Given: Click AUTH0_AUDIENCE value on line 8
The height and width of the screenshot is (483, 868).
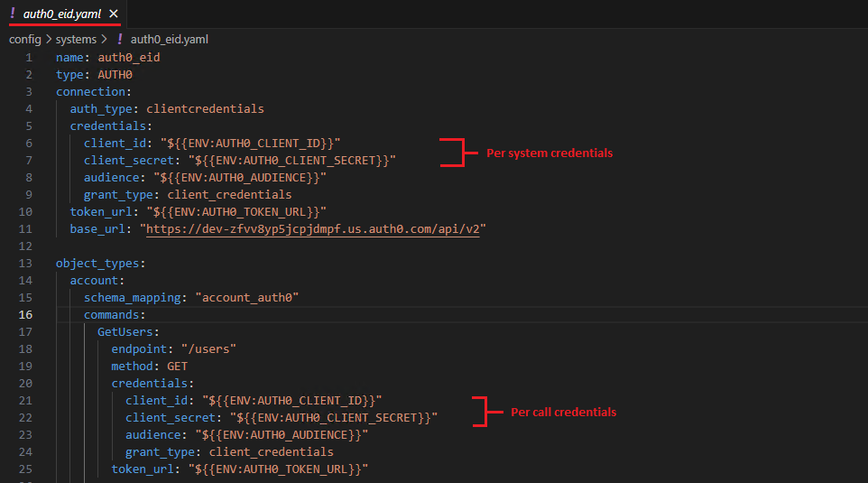Looking at the screenshot, I should click(240, 178).
